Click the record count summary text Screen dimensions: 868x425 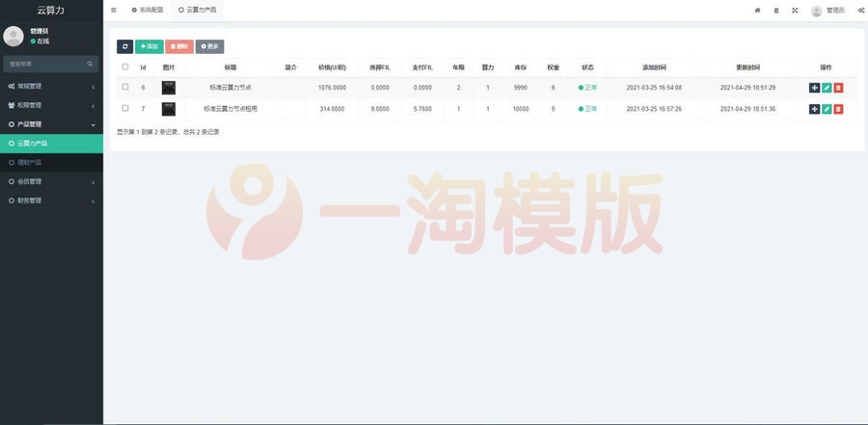[168, 132]
